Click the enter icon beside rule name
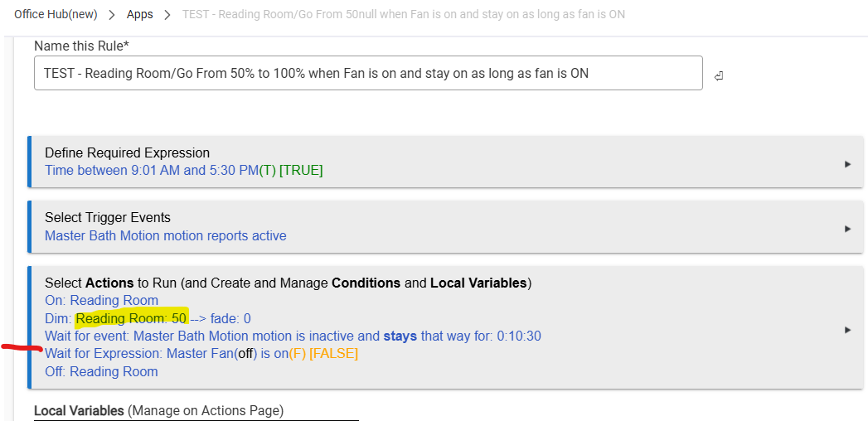Screen dimensions: 868x421 click(x=718, y=76)
